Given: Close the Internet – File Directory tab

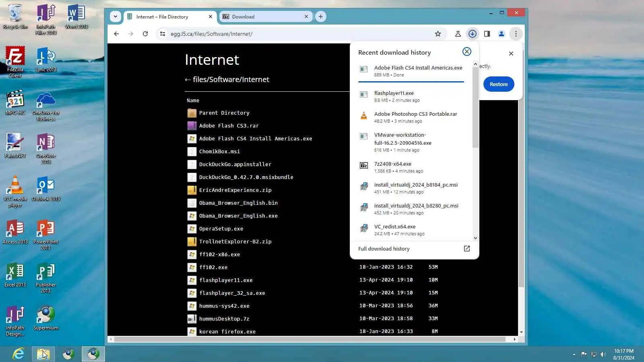Looking at the screenshot, I should (211, 16).
